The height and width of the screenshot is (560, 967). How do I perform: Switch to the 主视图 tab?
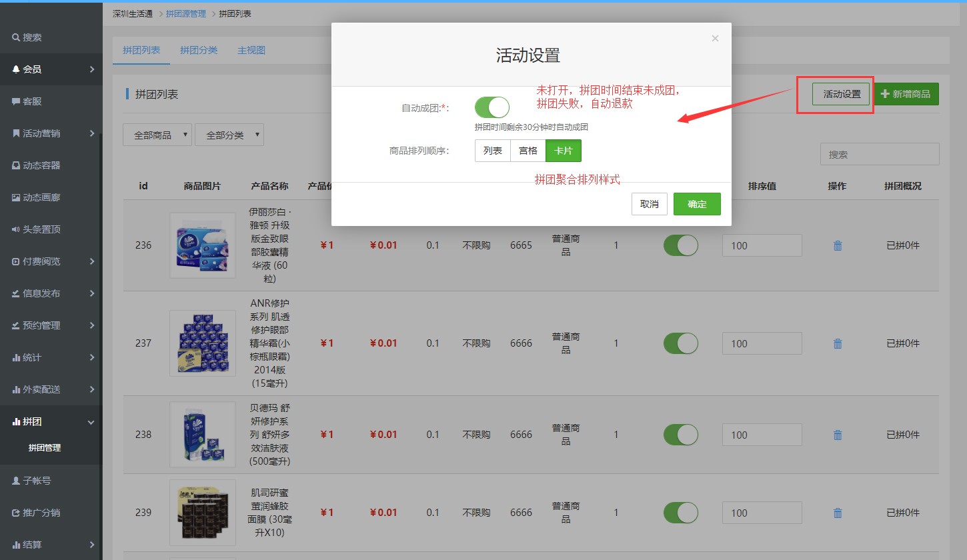pos(251,51)
